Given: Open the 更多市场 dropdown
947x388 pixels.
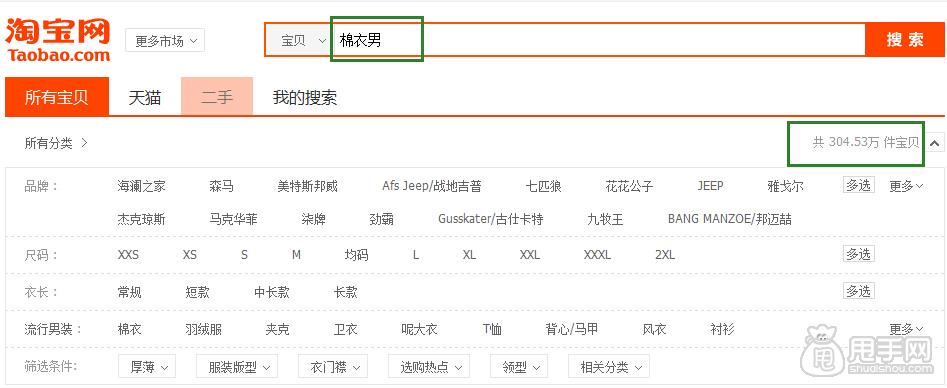Looking at the screenshot, I should coord(165,40).
